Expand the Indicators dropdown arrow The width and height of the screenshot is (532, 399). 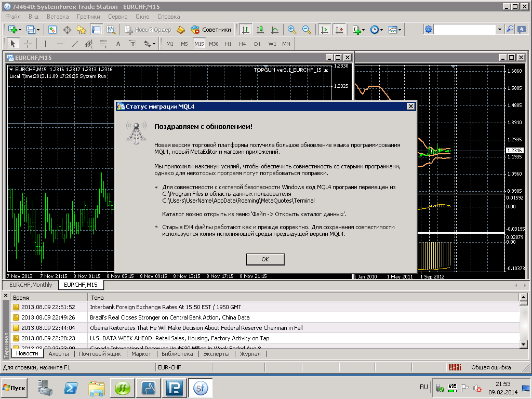pos(363,30)
